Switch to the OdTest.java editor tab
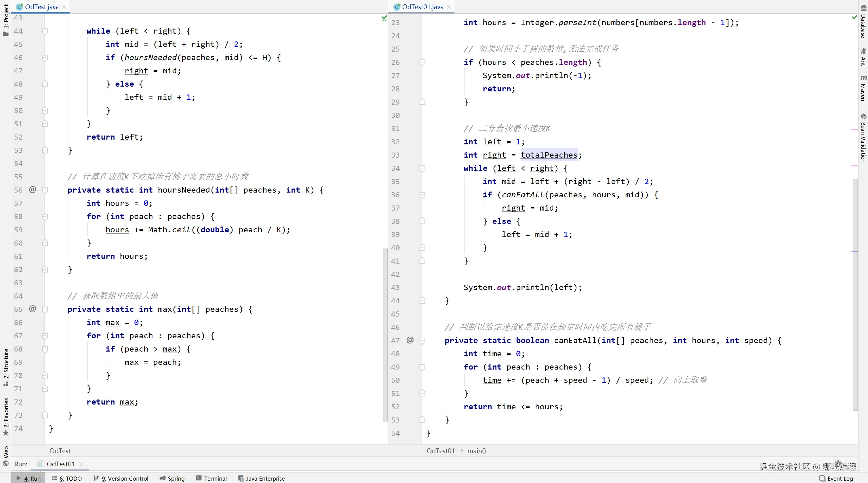The width and height of the screenshot is (868, 483). 41,7
